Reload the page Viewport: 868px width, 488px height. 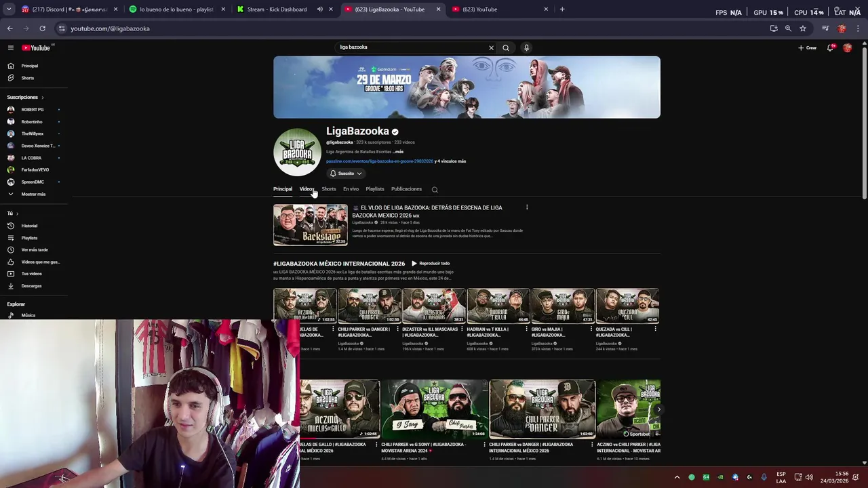coord(42,28)
